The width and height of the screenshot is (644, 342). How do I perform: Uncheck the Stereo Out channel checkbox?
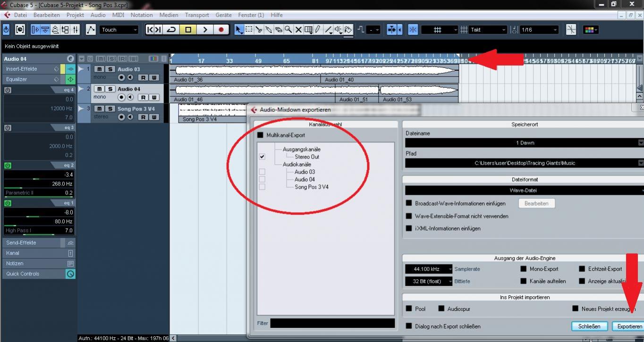point(262,157)
